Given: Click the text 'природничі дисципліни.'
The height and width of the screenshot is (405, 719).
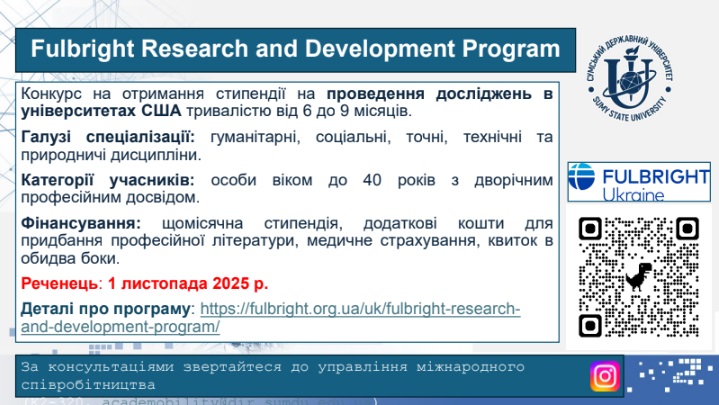Looking at the screenshot, I should coord(111,155).
